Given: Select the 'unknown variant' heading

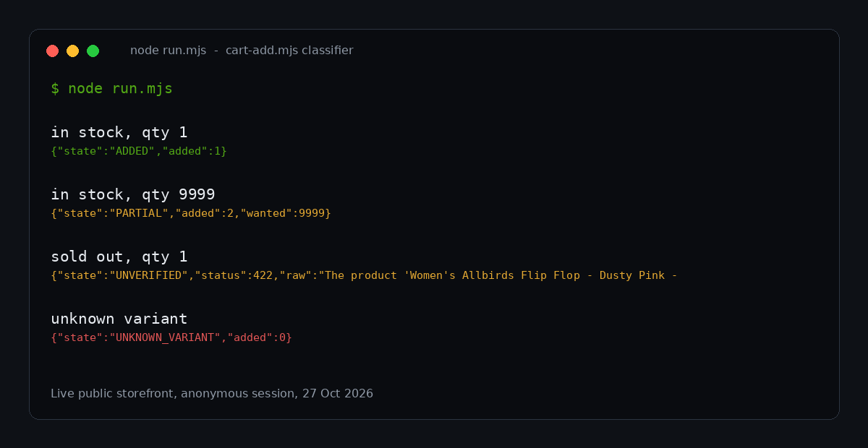Looking at the screenshot, I should [119, 319].
